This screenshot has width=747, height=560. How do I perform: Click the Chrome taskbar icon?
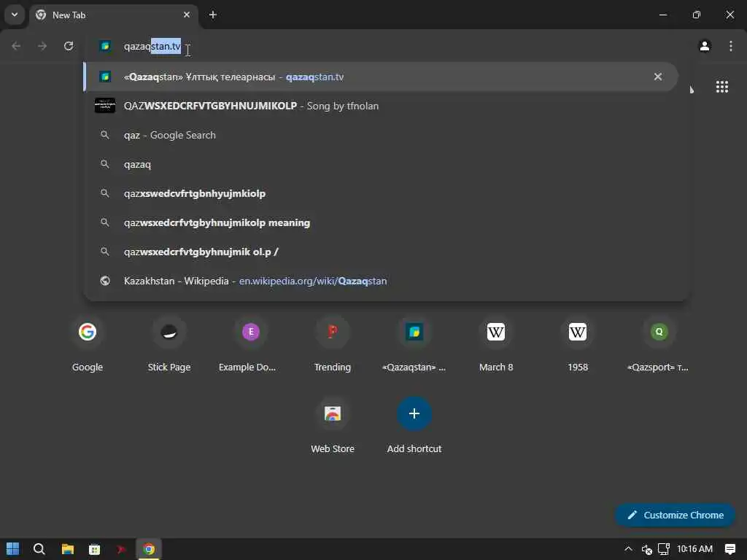click(x=149, y=549)
